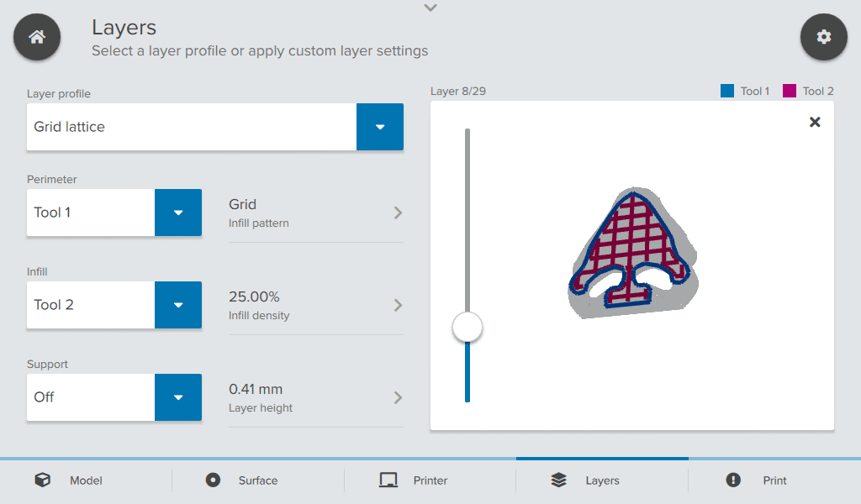Click the Print alert icon
The image size is (861, 504).
pyautogui.click(x=733, y=480)
